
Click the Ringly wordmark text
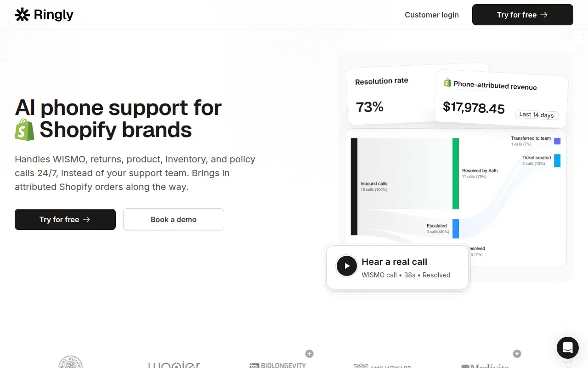[x=54, y=15]
